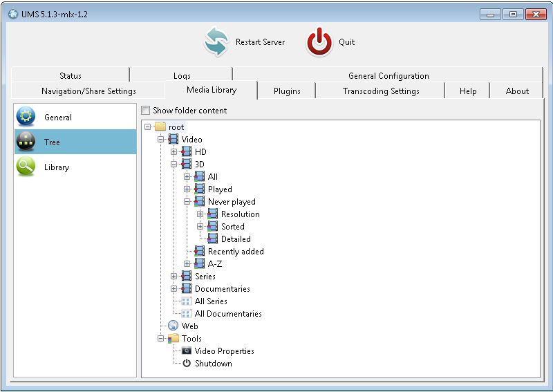Open the Logs tab
Image resolution: width=553 pixels, height=392 pixels.
182,75
